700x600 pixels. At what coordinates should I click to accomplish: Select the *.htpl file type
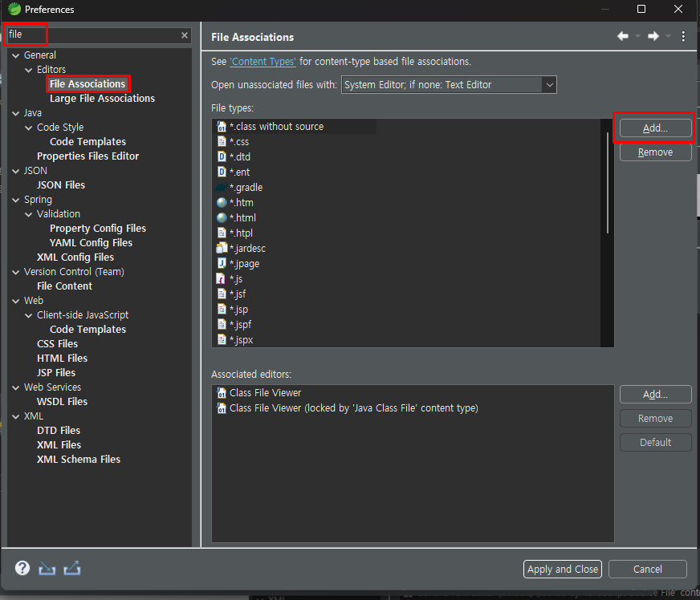(234, 233)
